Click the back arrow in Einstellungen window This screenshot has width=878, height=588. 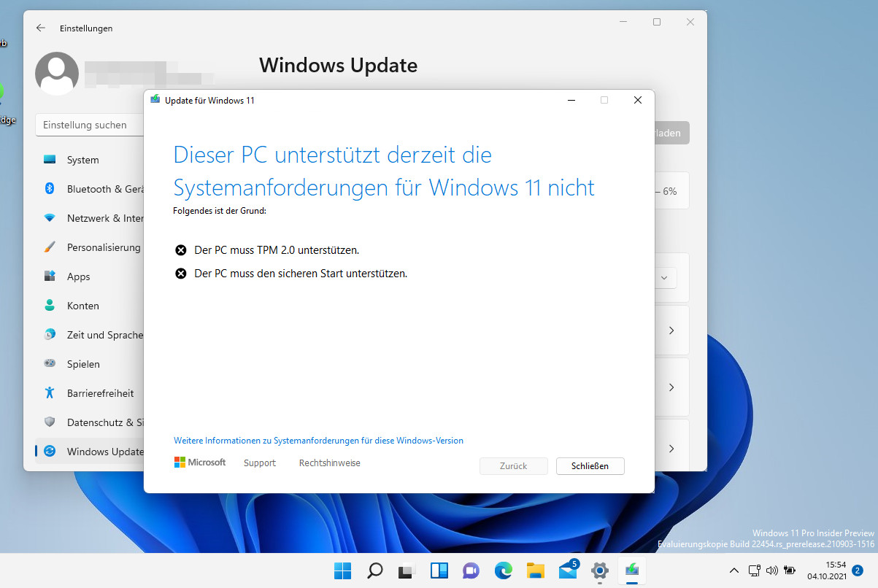click(x=41, y=28)
